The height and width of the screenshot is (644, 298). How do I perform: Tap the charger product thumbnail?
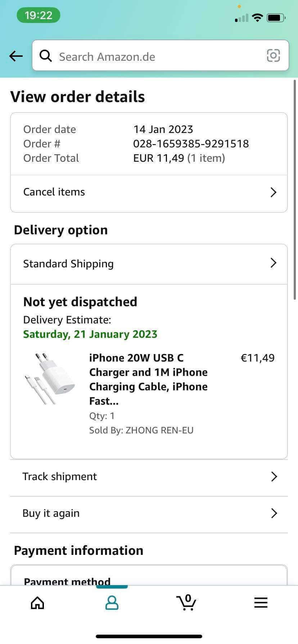pyautogui.click(x=50, y=378)
